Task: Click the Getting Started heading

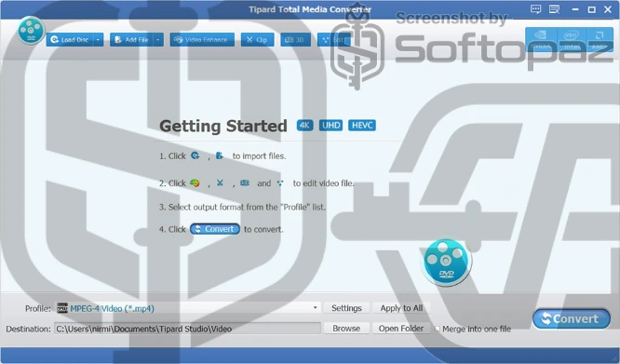Action: pos(223,126)
